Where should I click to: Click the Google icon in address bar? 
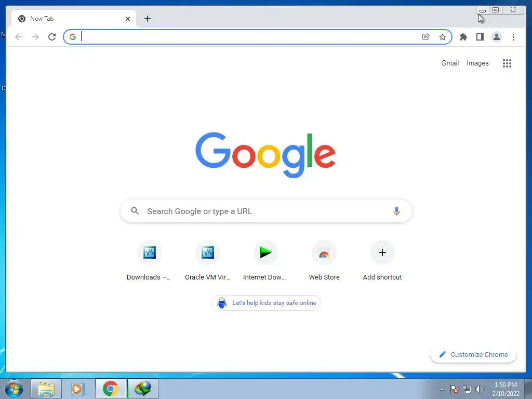coord(73,37)
